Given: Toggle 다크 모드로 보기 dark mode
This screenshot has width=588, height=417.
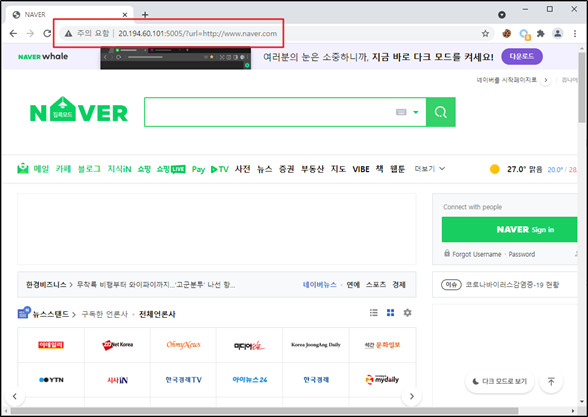Looking at the screenshot, I should point(500,381).
